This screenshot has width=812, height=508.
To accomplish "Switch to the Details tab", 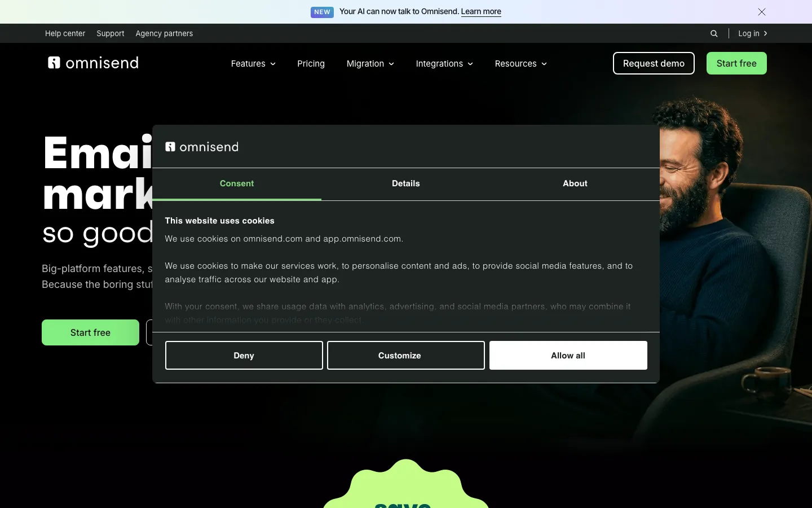I will 406,184.
